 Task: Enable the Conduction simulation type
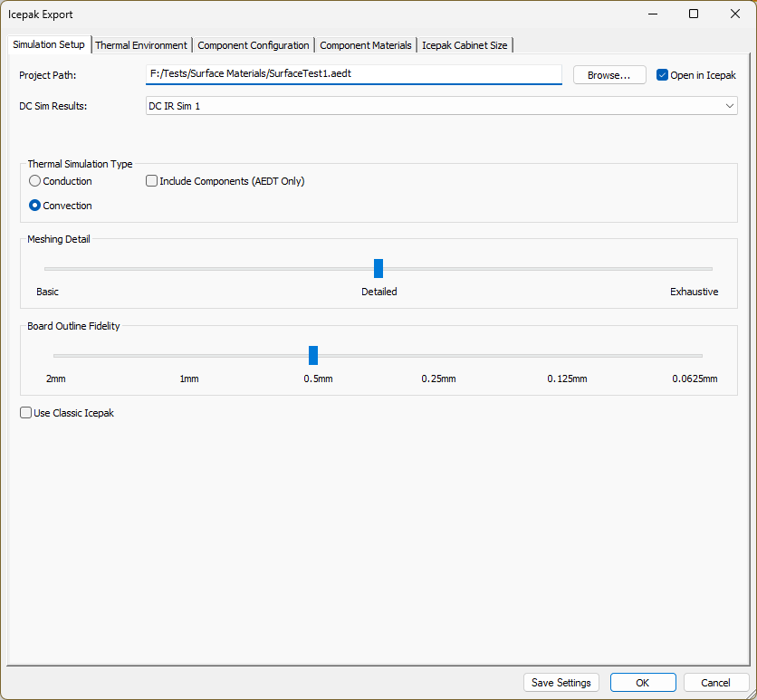pyautogui.click(x=34, y=180)
